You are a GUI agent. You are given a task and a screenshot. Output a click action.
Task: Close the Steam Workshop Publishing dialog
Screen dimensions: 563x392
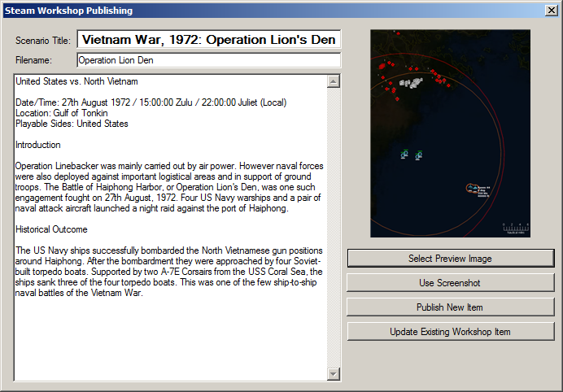tap(551, 11)
